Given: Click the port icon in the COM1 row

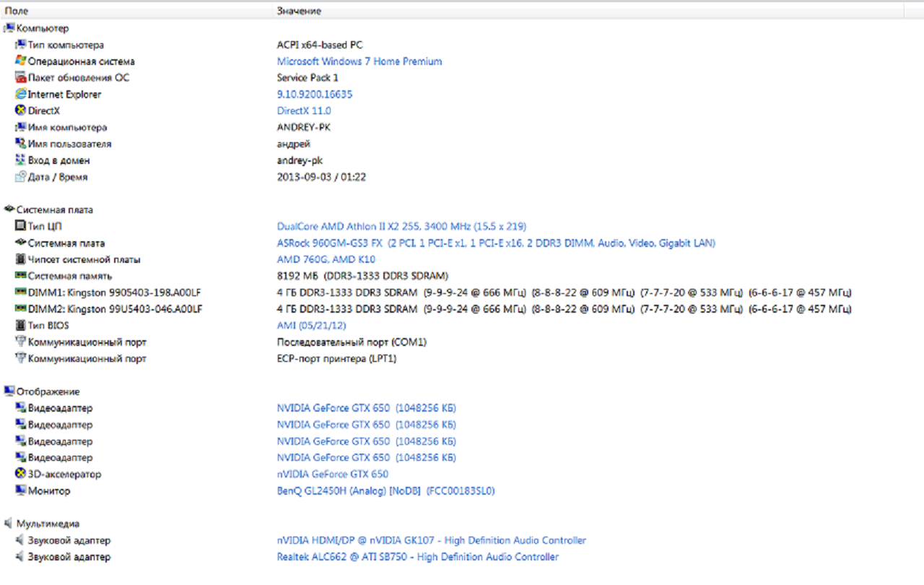Looking at the screenshot, I should pyautogui.click(x=20, y=342).
